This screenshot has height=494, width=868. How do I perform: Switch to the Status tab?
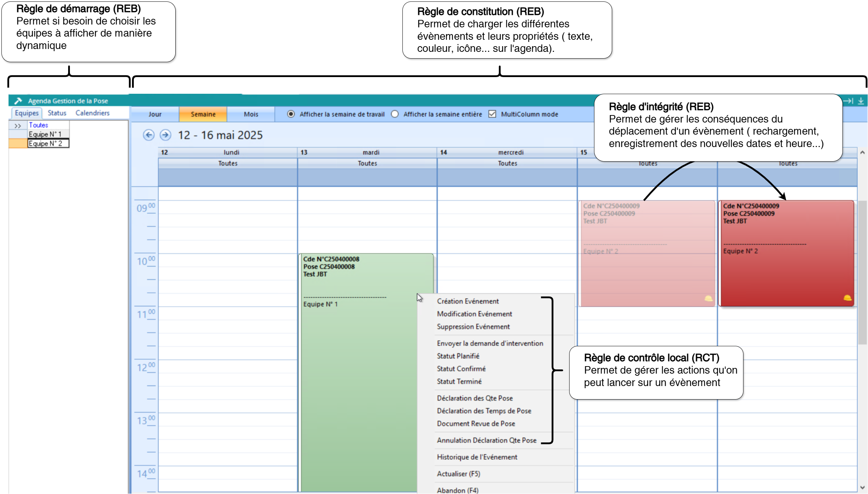pyautogui.click(x=57, y=113)
